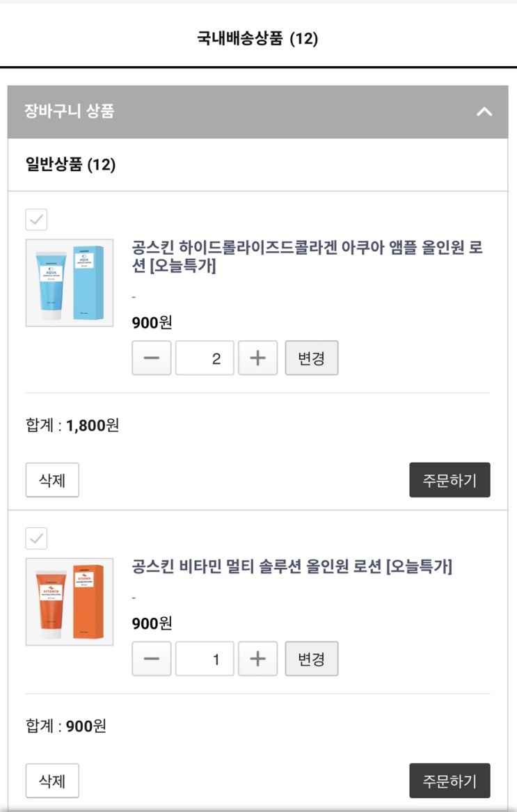517x812 pixels.
Task: Order the aqua ampoule lotion via 주문하기
Action: tap(450, 480)
